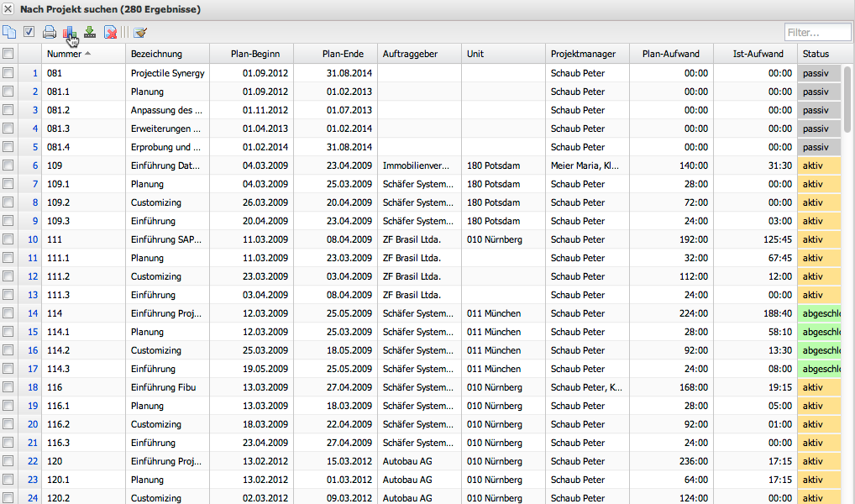This screenshot has height=504, width=855.
Task: Click the copy documents icon in toolbar
Action: (9, 33)
